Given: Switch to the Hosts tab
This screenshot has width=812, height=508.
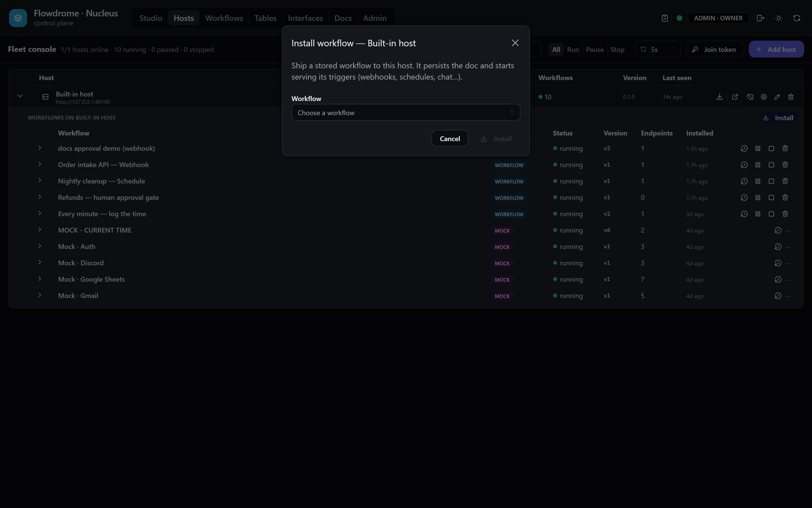Looking at the screenshot, I should coord(184,18).
